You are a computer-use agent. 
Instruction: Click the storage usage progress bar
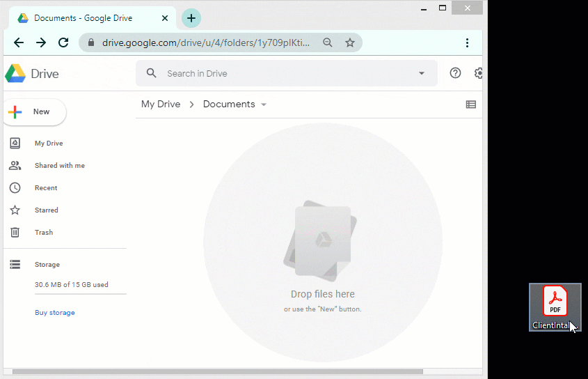coord(81,294)
